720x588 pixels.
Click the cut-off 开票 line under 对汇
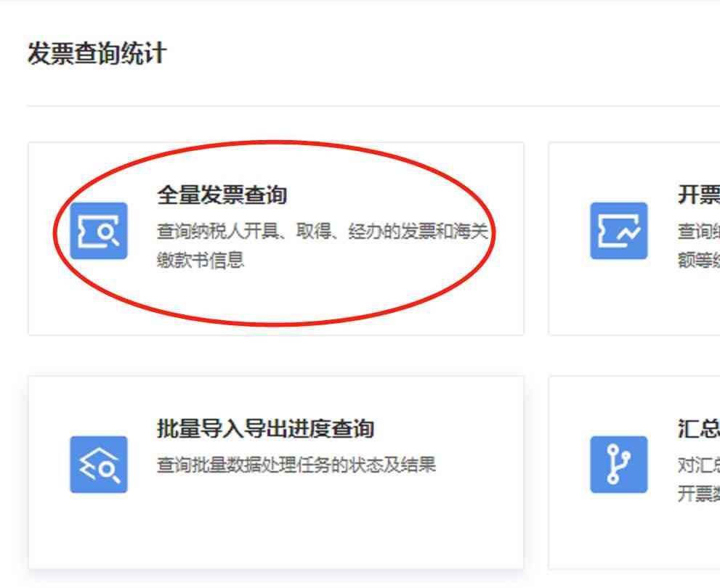click(x=698, y=494)
